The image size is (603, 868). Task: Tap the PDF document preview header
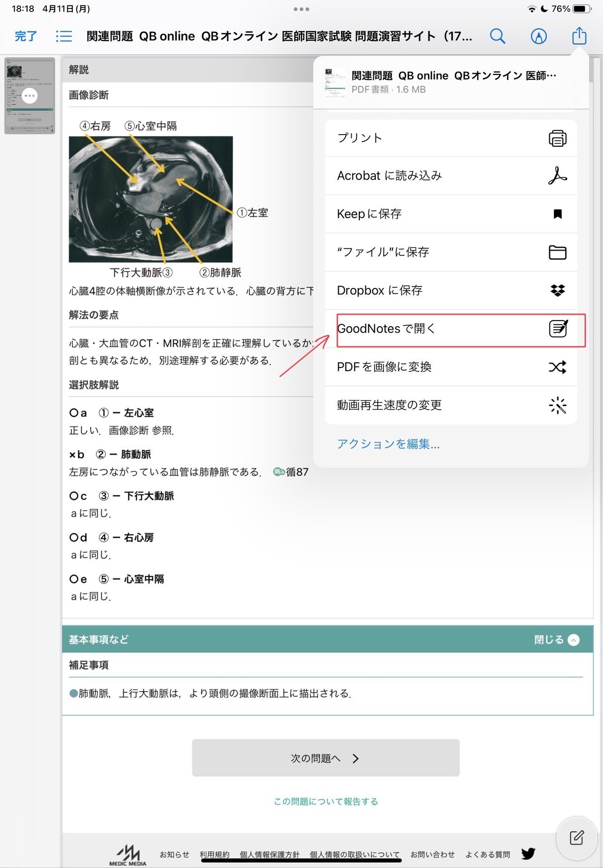coord(451,82)
